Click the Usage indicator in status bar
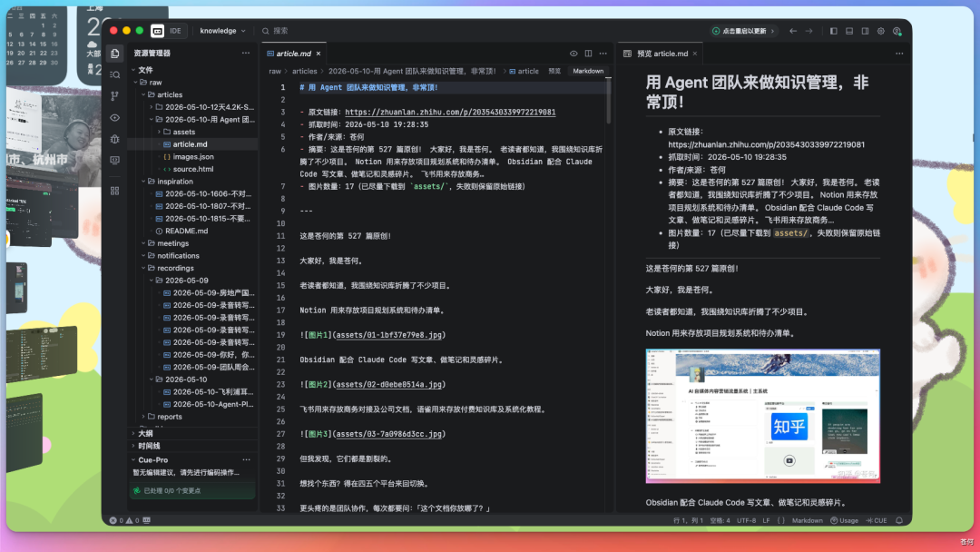The image size is (980, 552). point(845,520)
